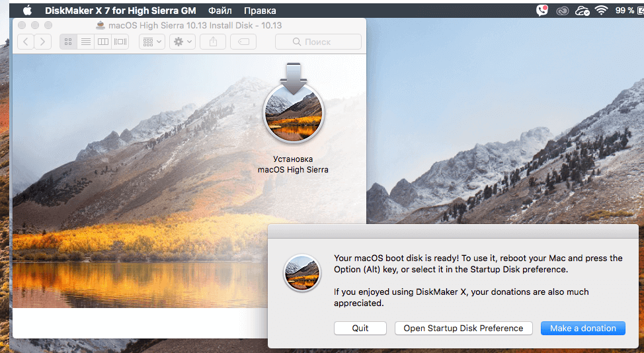The width and height of the screenshot is (644, 353).
Task: Click the Quit button
Action: [360, 328]
